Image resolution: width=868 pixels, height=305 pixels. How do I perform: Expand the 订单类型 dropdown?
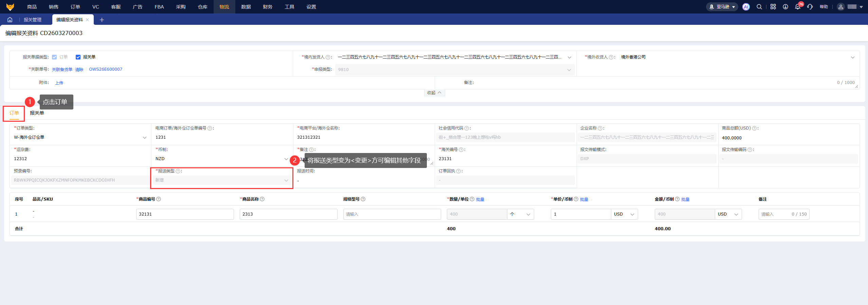80,137
